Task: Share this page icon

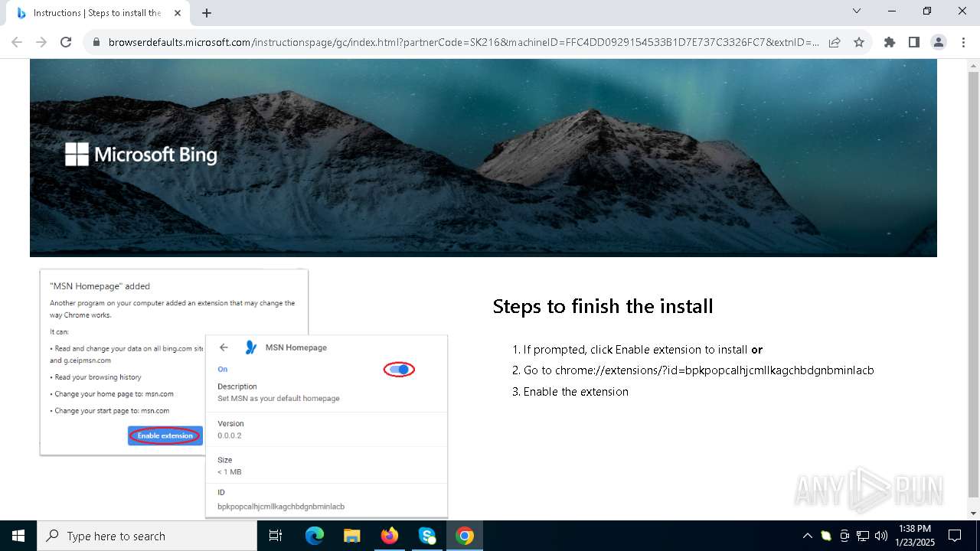Action: point(835,42)
